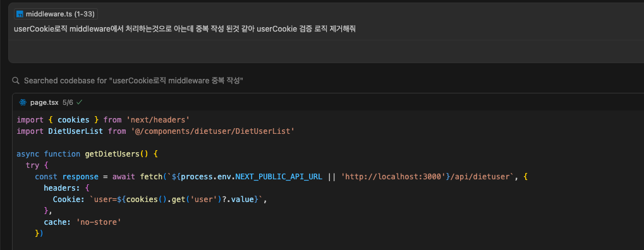The height and width of the screenshot is (250, 644).
Task: Click the 5/6 change counter
Action: pos(68,102)
